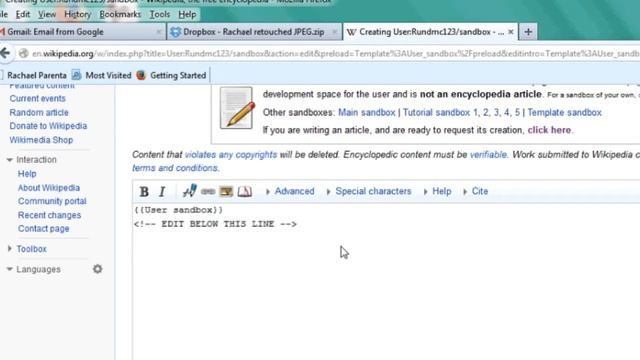The height and width of the screenshot is (360, 640).
Task: Switch to Dropbox Rachael retouched JPEG tab
Action: coord(254,32)
